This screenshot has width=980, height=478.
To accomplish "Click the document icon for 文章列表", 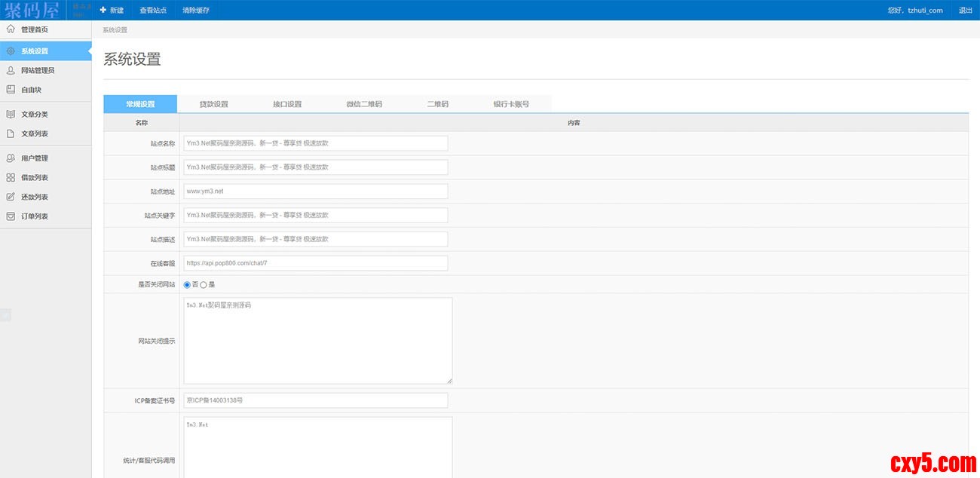I will 11,133.
